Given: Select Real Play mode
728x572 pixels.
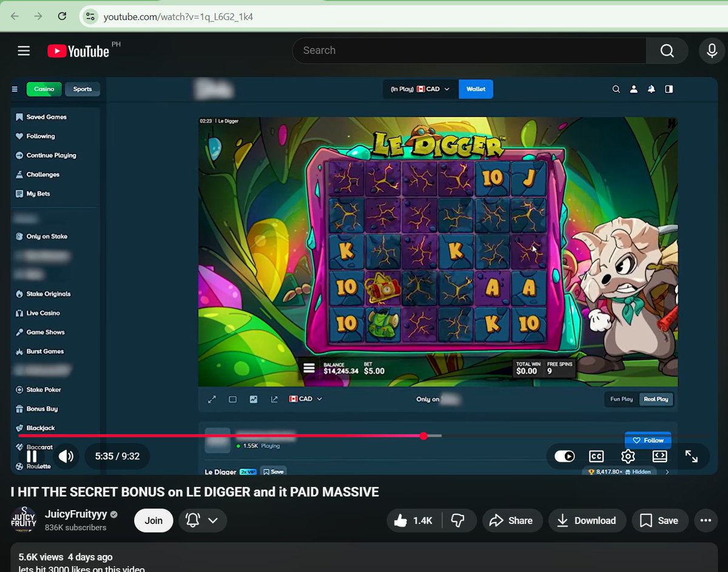Looking at the screenshot, I should 656,399.
